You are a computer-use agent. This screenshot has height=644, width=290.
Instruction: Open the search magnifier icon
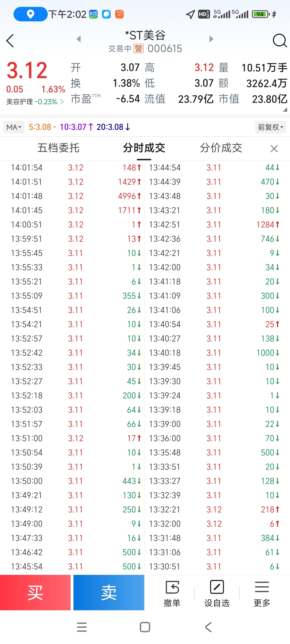(x=280, y=40)
